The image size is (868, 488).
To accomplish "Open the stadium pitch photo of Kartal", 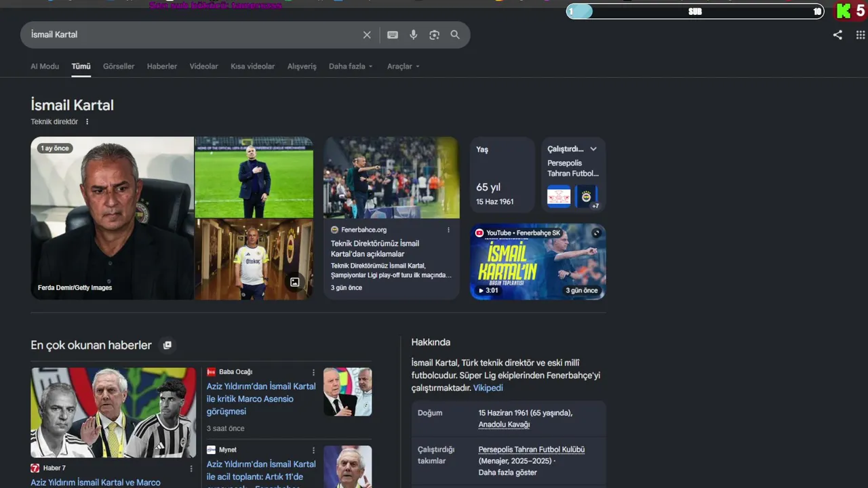I will click(254, 177).
